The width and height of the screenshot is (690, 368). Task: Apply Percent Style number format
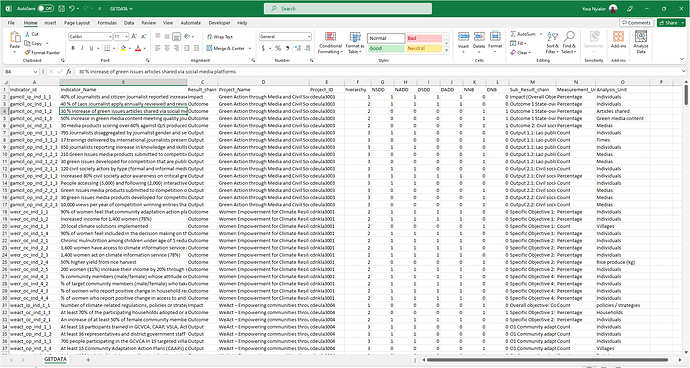tap(278, 48)
